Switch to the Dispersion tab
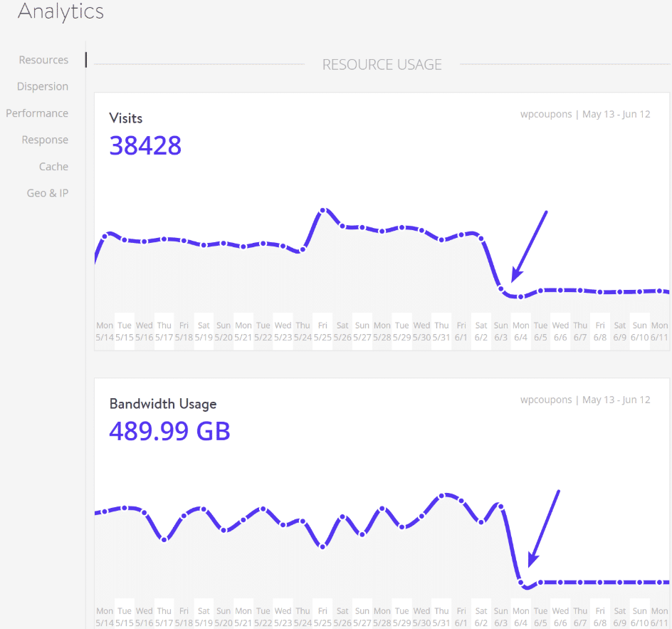 point(43,86)
